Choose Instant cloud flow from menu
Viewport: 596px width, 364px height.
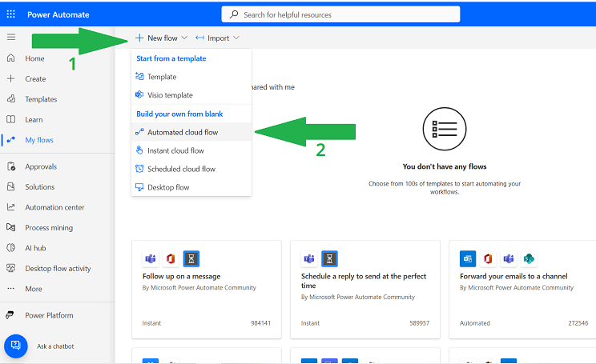(x=175, y=150)
